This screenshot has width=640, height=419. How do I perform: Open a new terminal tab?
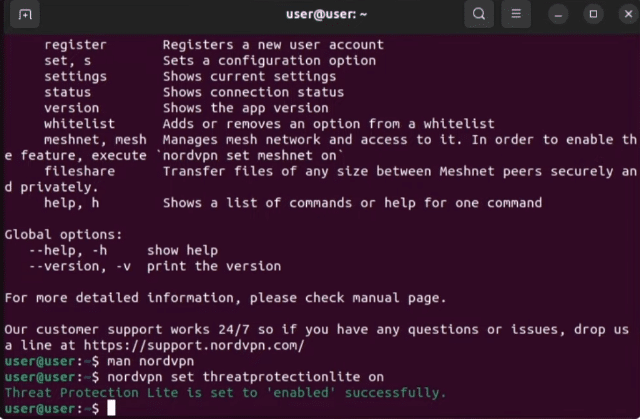point(25,15)
